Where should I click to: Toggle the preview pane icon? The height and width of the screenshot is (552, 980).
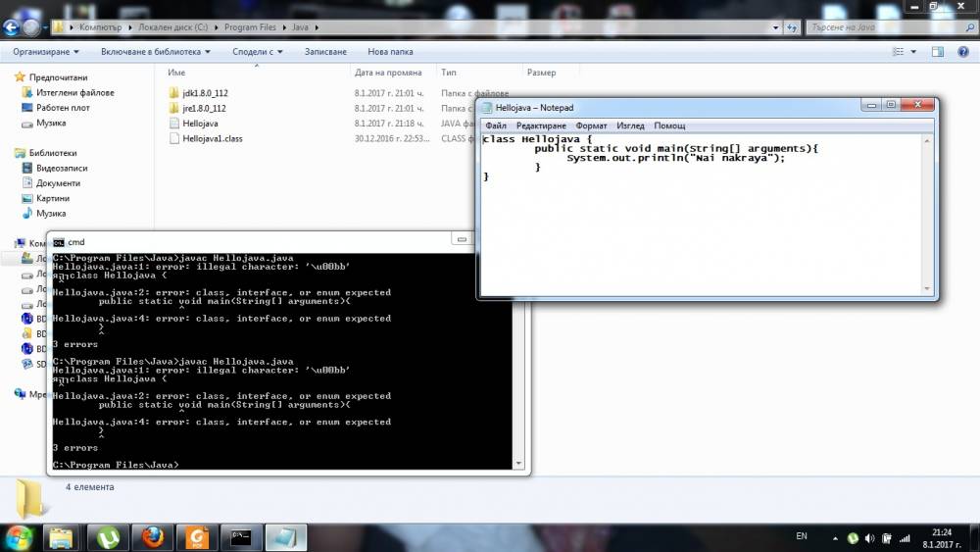coord(938,52)
